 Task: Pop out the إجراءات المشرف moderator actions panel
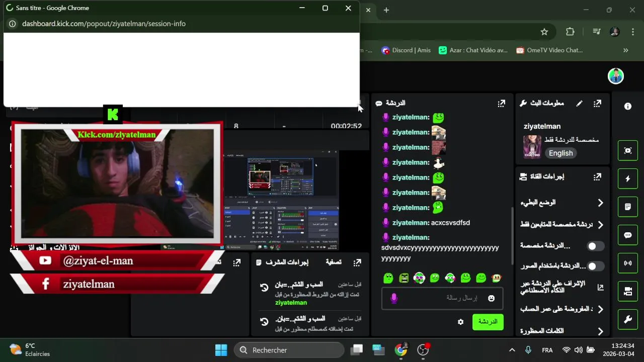pos(357,262)
